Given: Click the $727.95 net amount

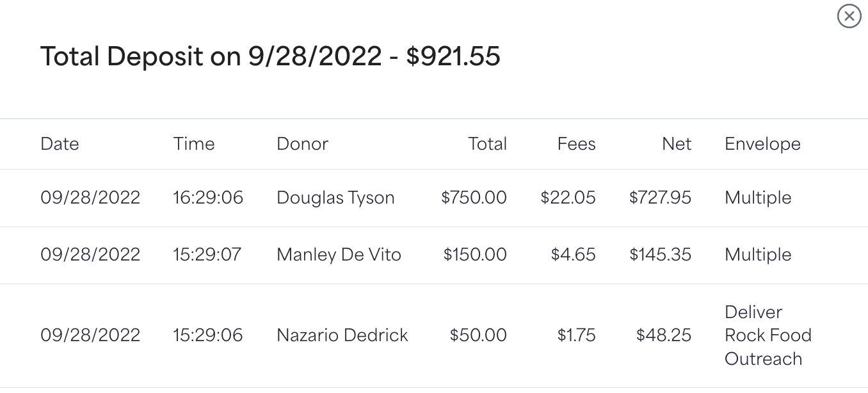Looking at the screenshot, I should pyautogui.click(x=660, y=198).
